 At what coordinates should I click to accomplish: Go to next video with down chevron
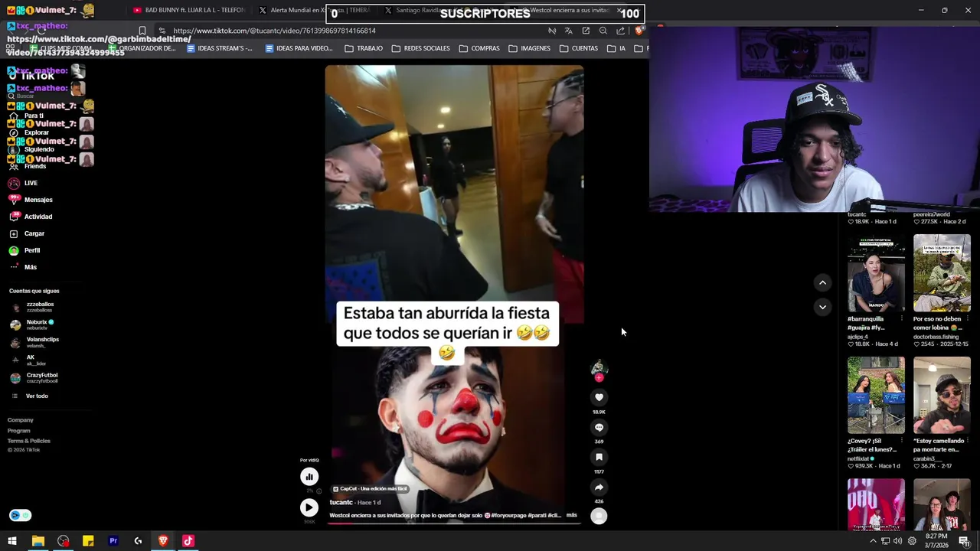coord(822,307)
